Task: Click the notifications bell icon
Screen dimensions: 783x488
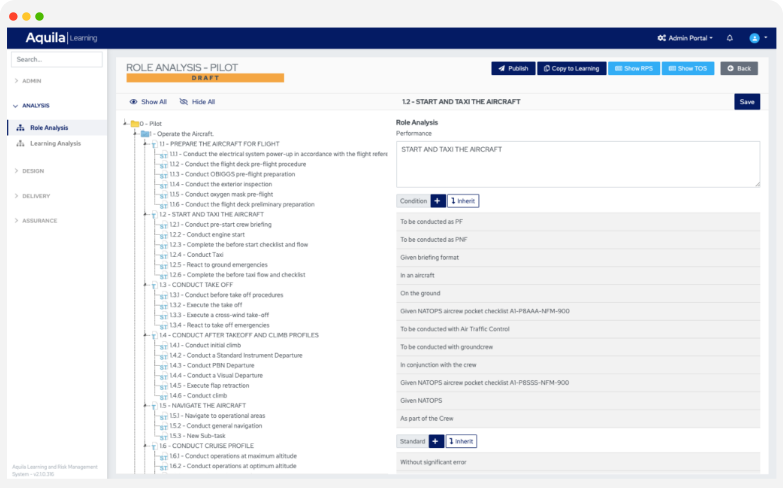Action: [x=730, y=38]
